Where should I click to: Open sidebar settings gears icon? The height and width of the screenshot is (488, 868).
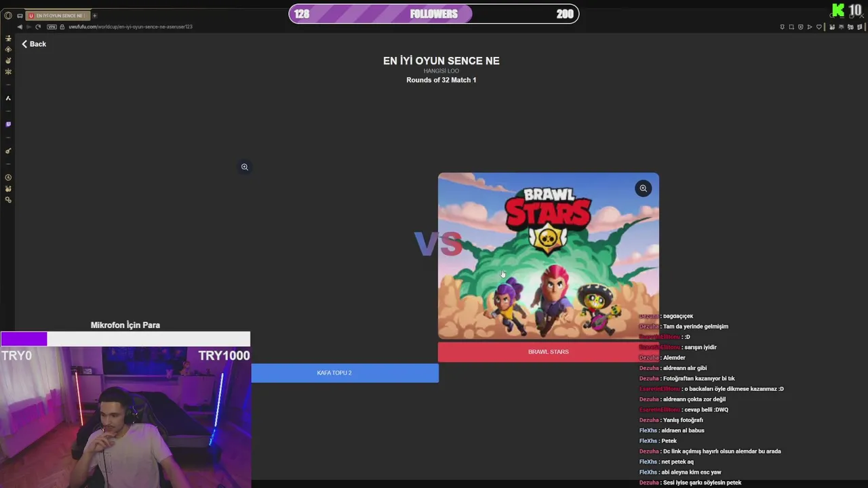(x=8, y=200)
